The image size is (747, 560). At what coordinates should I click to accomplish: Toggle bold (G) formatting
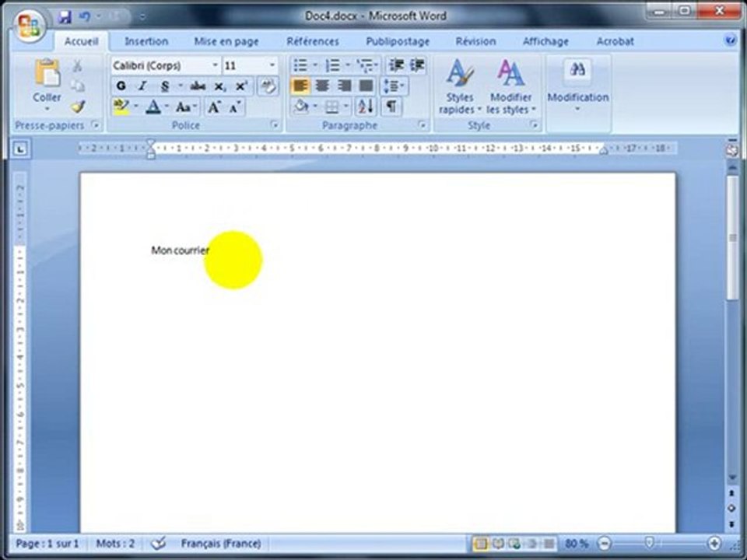(121, 86)
